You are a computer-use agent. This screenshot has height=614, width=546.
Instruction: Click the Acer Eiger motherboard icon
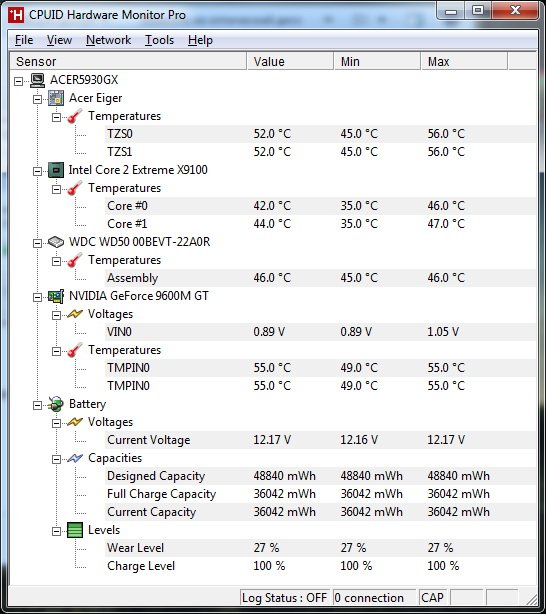coord(56,98)
